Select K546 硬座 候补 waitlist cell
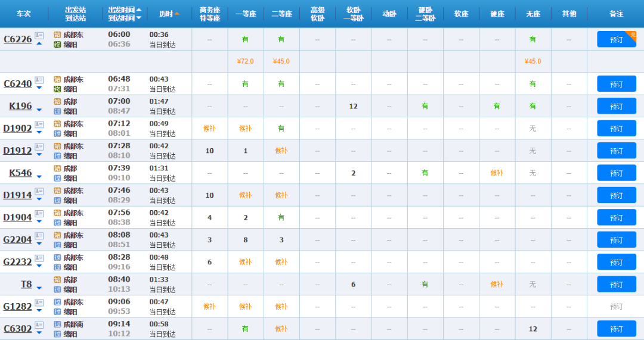Viewport: 644px width, 340px height. pyautogui.click(x=497, y=173)
